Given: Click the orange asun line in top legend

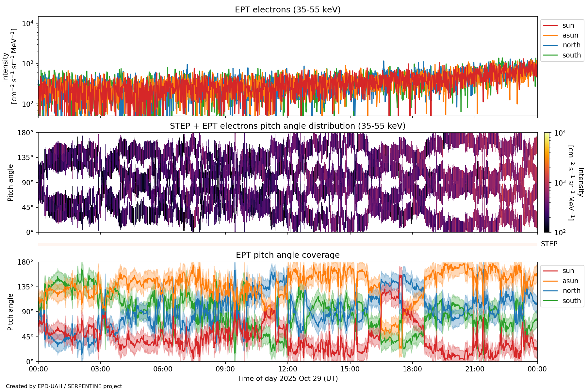Looking at the screenshot, I should coord(550,35).
